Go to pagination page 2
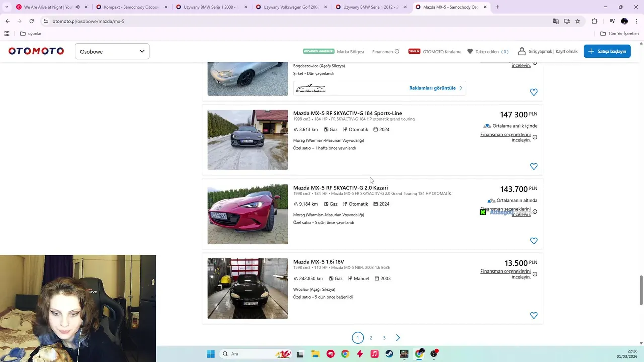644x362 pixels. [x=371, y=338]
